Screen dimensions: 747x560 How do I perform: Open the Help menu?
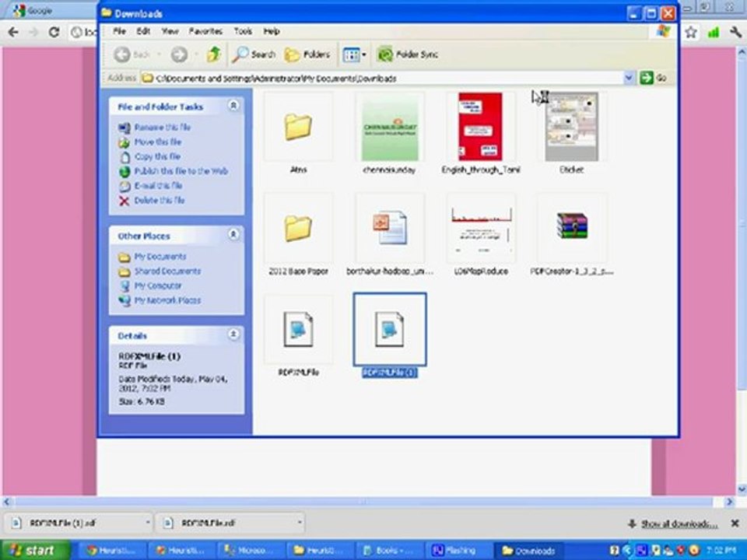pyautogui.click(x=272, y=31)
